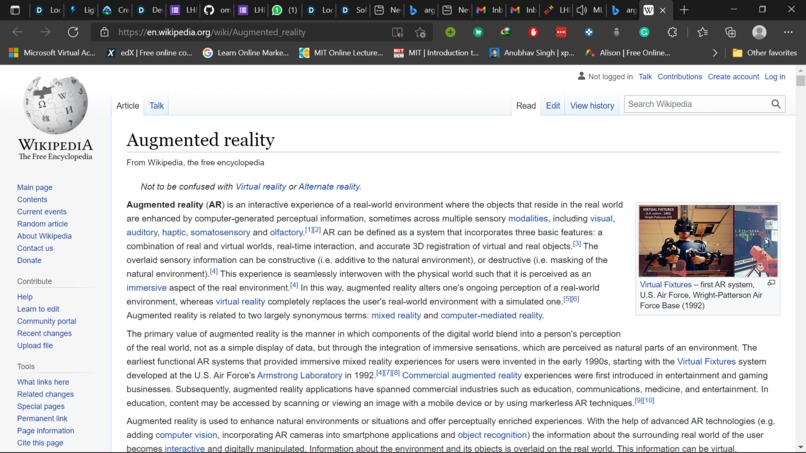
Task: Enlarge the Virtual Fixtures image icon
Action: (x=771, y=283)
